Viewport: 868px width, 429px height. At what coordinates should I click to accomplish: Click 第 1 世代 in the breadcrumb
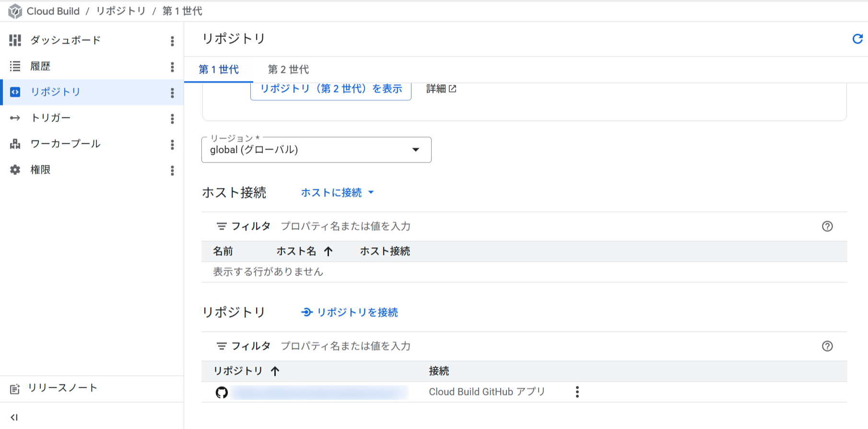click(182, 11)
